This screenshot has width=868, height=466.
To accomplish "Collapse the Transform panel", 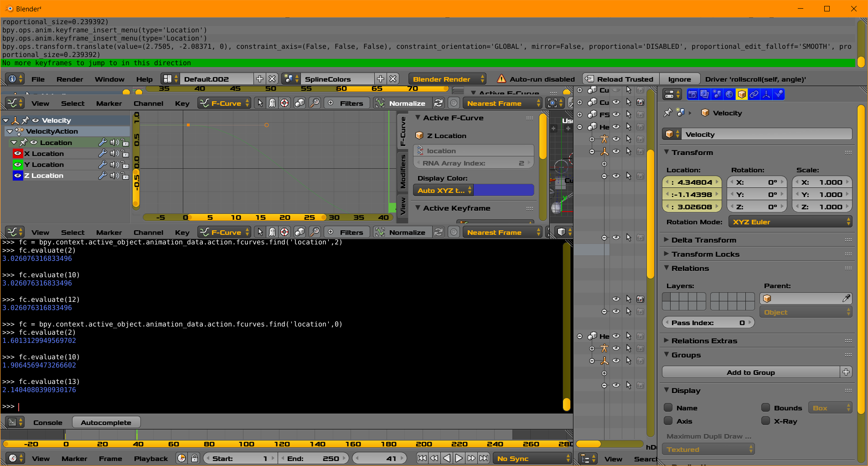I will pos(666,152).
